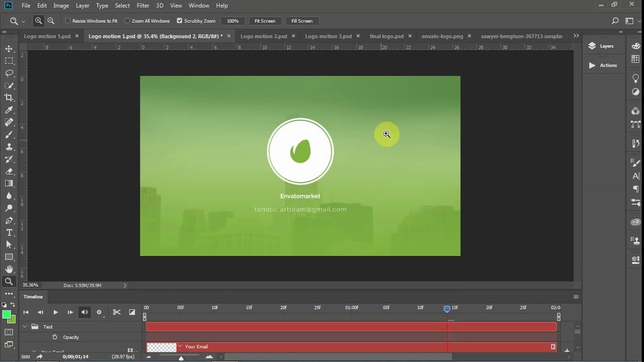The height and width of the screenshot is (362, 644).
Task: Select the Hand tool
Action: pyautogui.click(x=9, y=269)
